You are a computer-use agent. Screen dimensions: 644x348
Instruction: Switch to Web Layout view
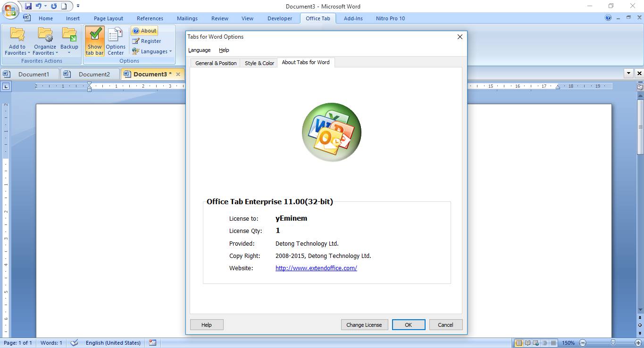point(536,343)
